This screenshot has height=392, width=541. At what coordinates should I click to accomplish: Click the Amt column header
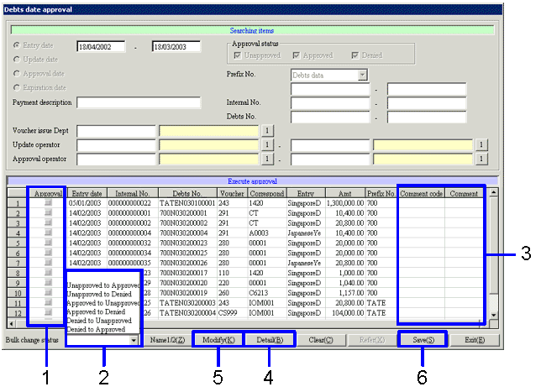345,193
